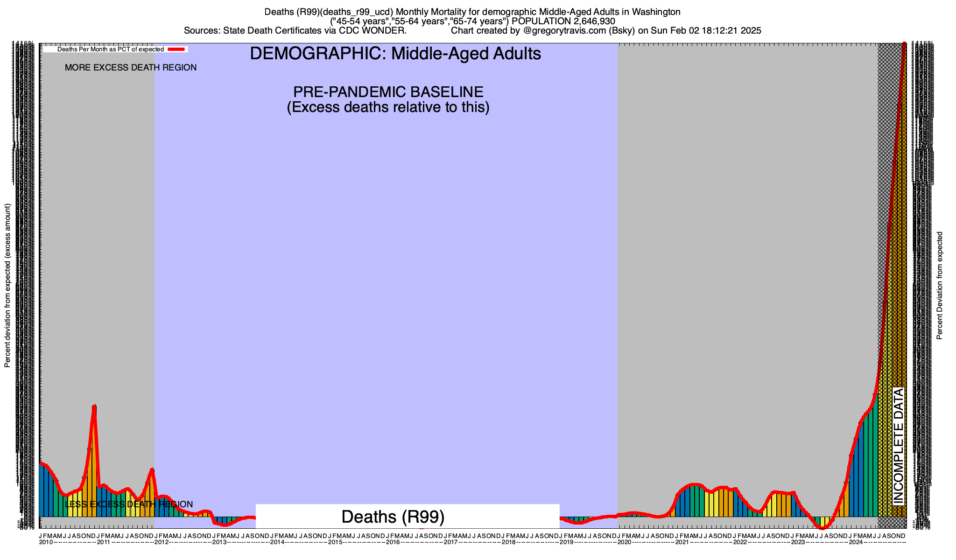Click left axis label 'Percent deviation from expected (excess amount)'

(x=7, y=286)
